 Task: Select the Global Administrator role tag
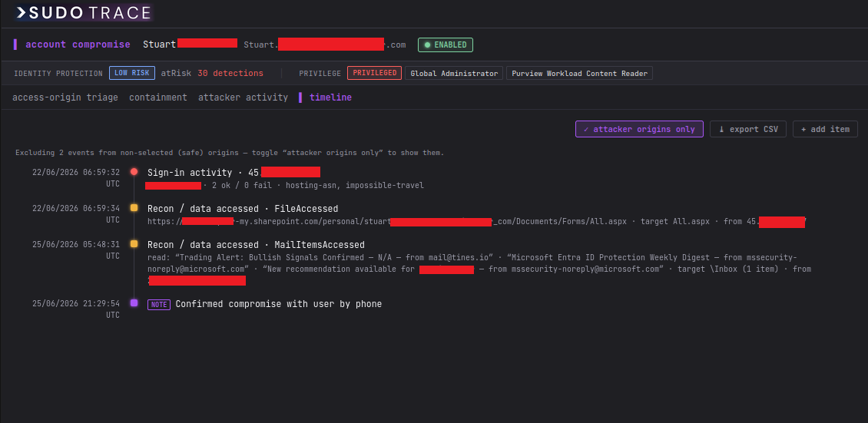coord(454,73)
